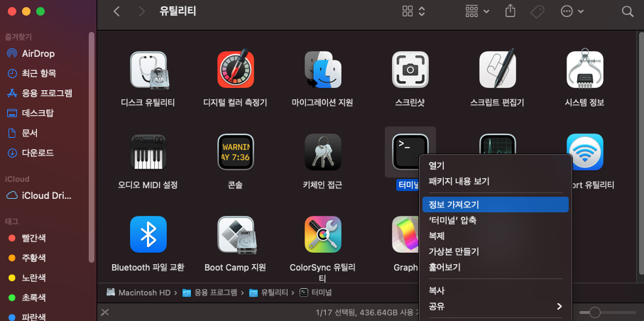The width and height of the screenshot is (644, 321).
Task: Select the Grapher app icon
Action: click(405, 234)
